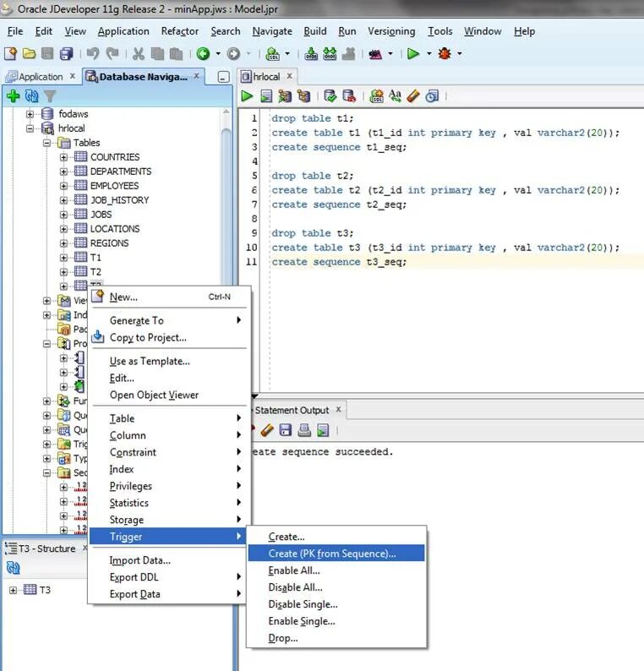Expand T3 node in Structure panel

13,590
